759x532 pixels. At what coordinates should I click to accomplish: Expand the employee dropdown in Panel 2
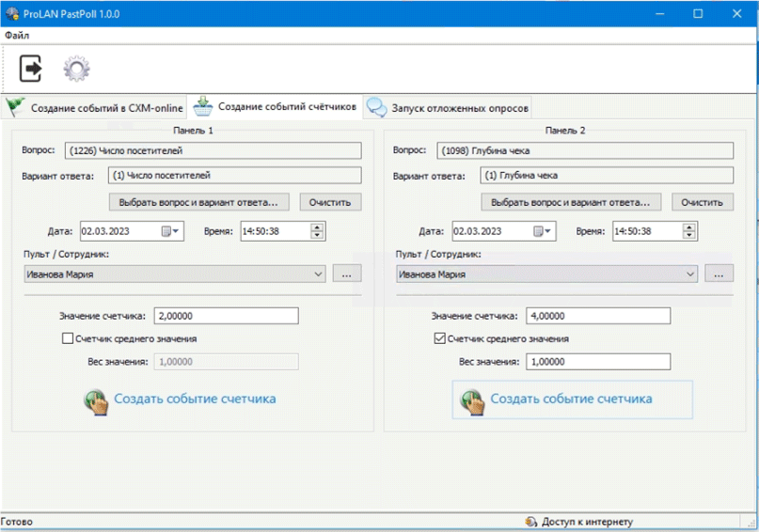[689, 274]
